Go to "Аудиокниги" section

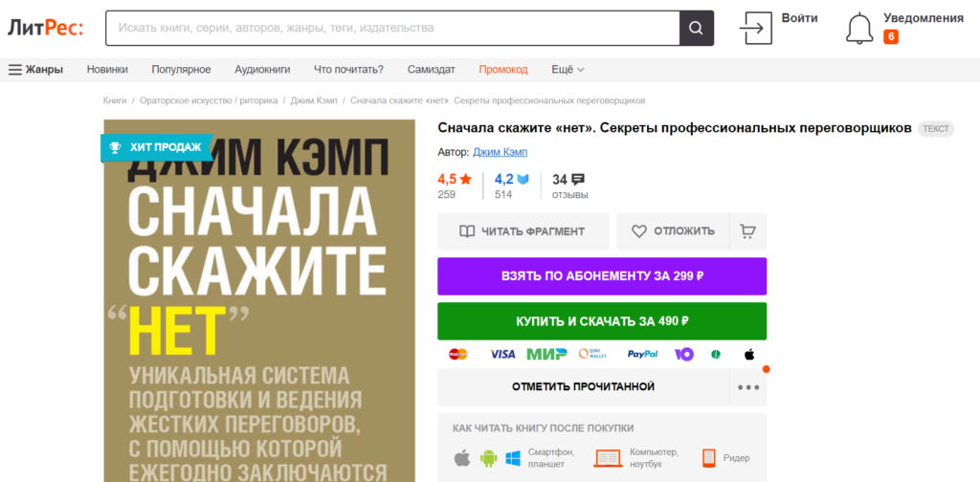[262, 70]
